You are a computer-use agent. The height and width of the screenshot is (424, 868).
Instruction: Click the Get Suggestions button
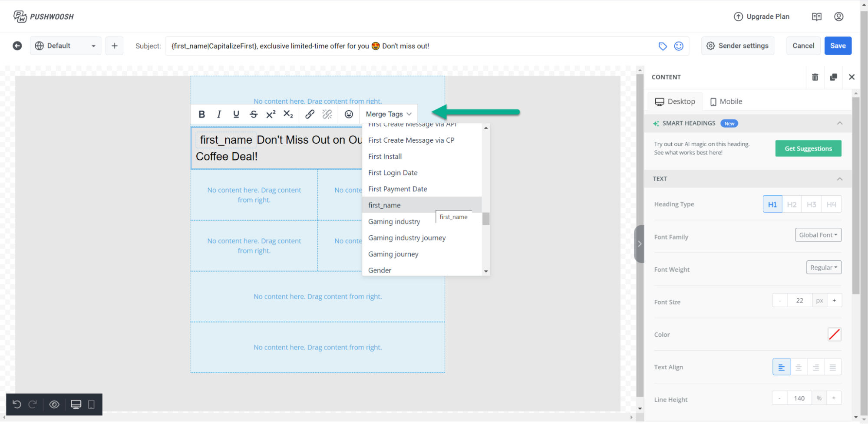click(808, 148)
